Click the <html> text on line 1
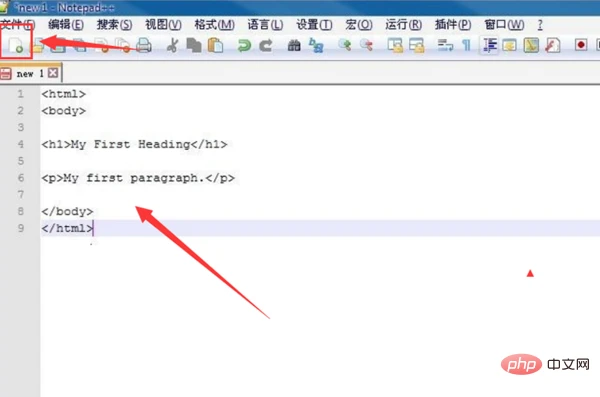This screenshot has height=397, width=600. (x=64, y=94)
